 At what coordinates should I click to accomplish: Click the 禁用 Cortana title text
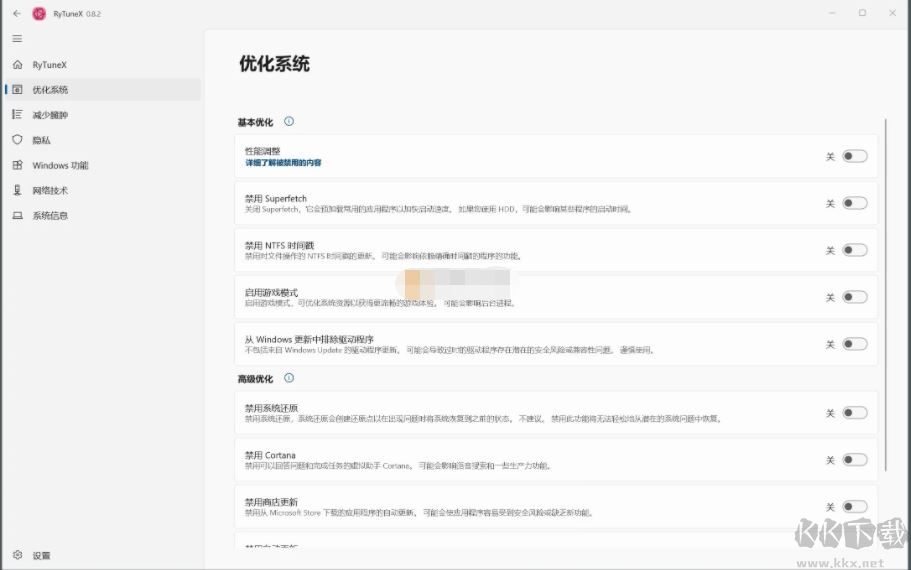(270, 455)
